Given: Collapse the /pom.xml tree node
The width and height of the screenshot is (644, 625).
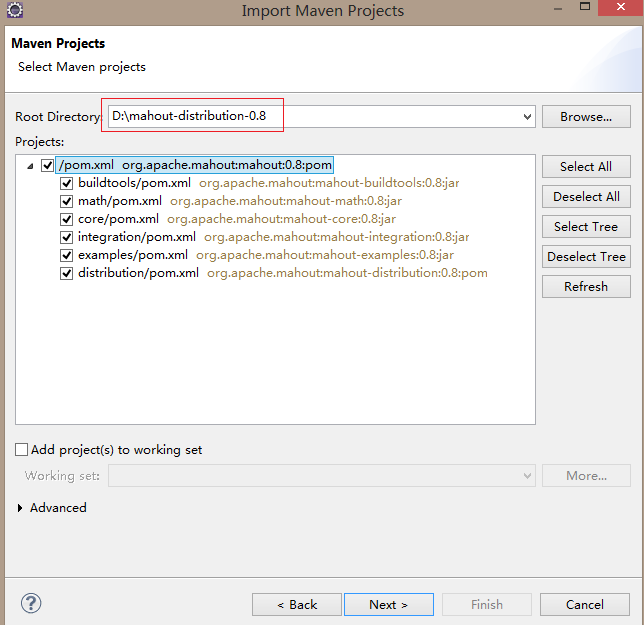Looking at the screenshot, I should click(30, 166).
